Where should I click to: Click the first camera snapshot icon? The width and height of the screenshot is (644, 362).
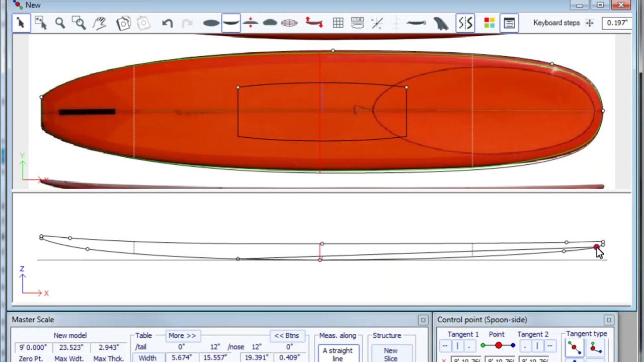(124, 23)
